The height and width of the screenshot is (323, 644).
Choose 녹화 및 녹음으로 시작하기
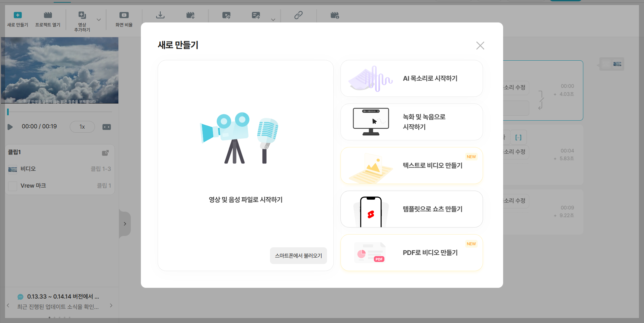pos(411,122)
